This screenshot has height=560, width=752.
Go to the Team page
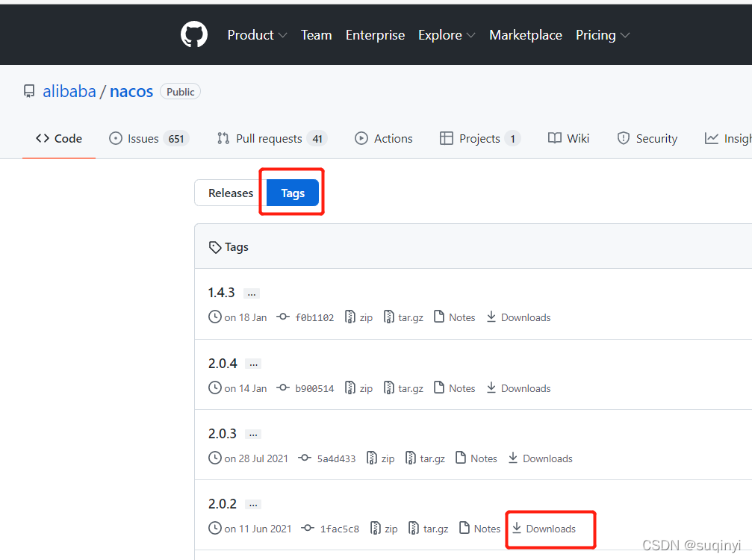[317, 35]
